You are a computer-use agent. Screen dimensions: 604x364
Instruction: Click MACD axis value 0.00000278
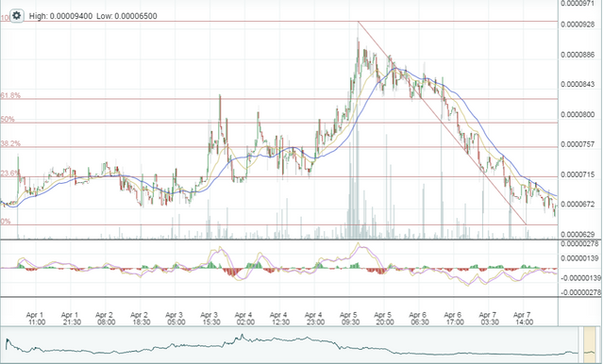pyautogui.click(x=580, y=244)
